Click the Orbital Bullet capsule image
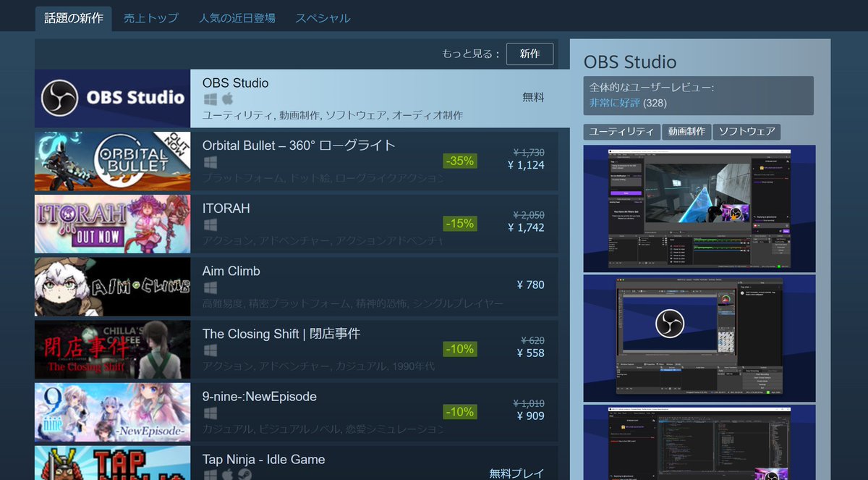This screenshot has height=480, width=868. (x=113, y=161)
